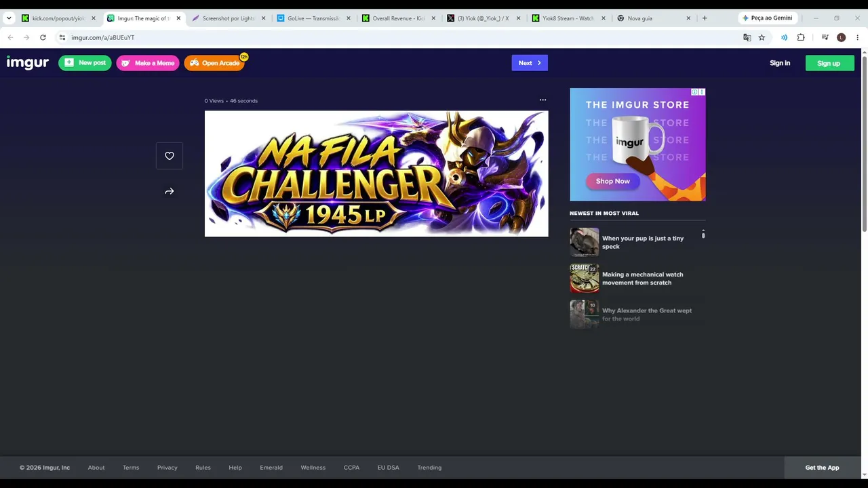Open a new browser tab

(705, 18)
